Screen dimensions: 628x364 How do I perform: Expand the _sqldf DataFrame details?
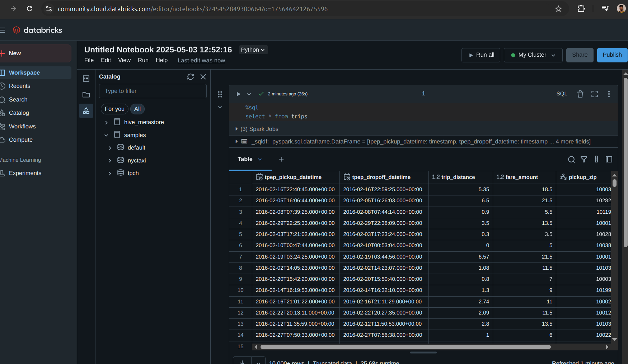pos(236,141)
